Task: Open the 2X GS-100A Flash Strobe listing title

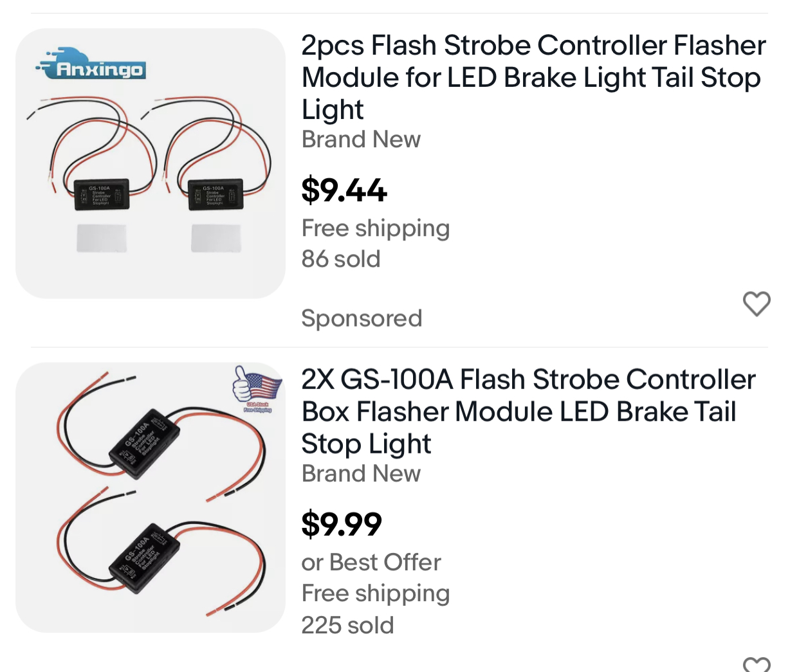Action: coord(528,412)
